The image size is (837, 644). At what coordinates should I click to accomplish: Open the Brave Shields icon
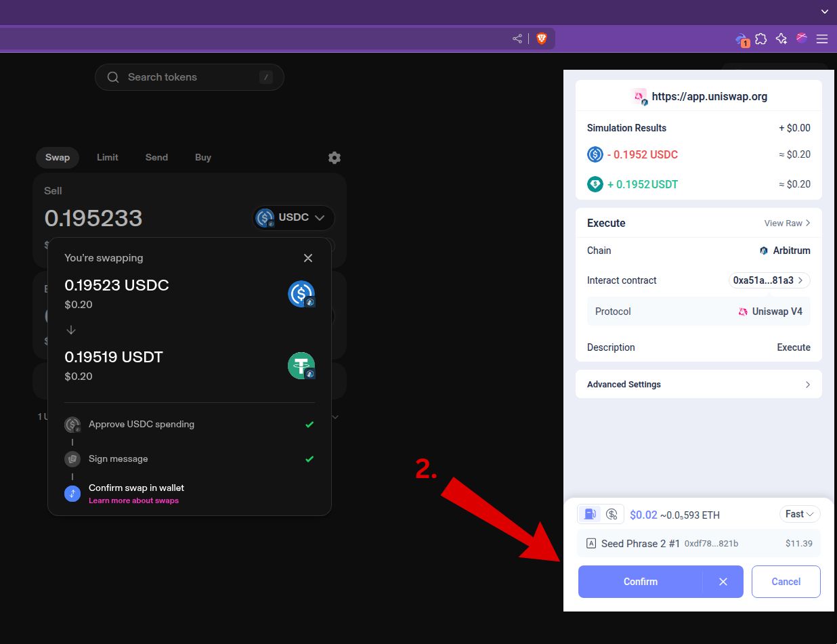pos(542,39)
